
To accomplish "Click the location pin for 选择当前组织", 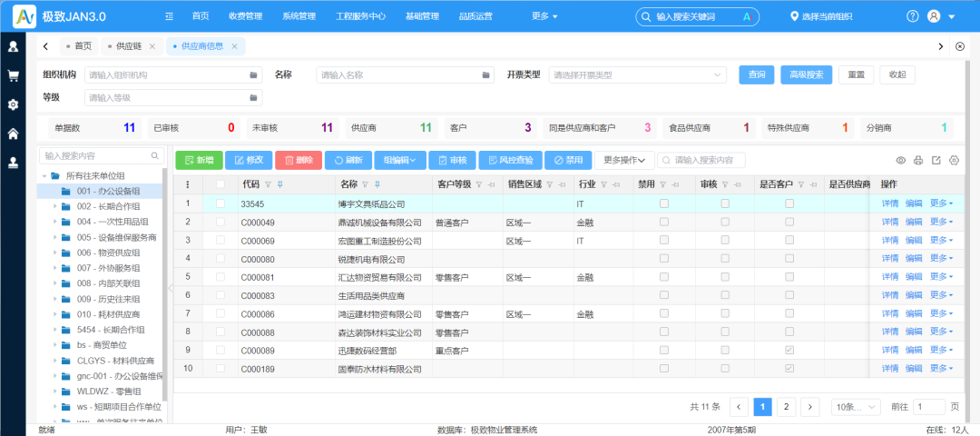I will (794, 16).
